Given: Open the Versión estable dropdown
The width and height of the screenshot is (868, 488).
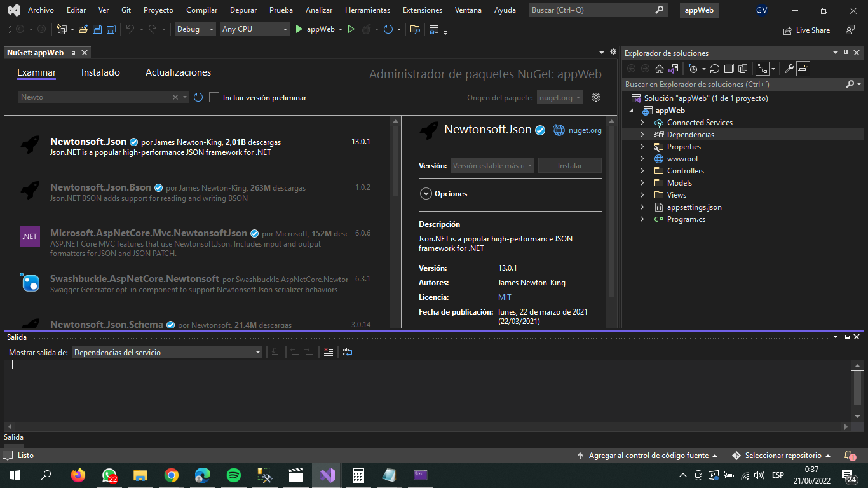Looking at the screenshot, I should pyautogui.click(x=492, y=165).
